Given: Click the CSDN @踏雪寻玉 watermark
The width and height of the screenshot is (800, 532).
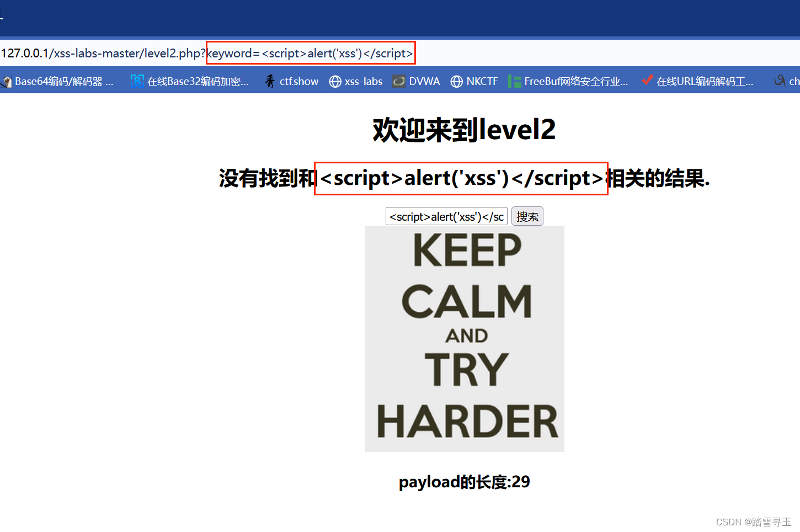Looking at the screenshot, I should click(755, 522).
